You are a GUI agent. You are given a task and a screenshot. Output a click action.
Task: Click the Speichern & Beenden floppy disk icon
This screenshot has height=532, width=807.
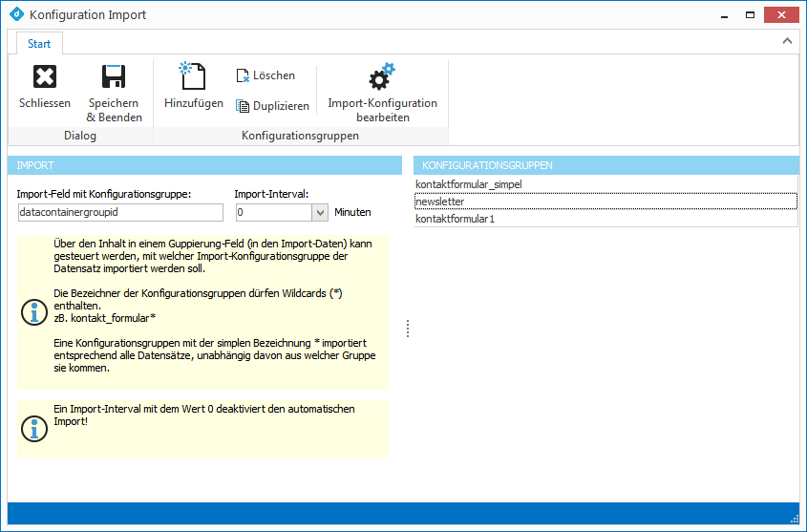(114, 77)
